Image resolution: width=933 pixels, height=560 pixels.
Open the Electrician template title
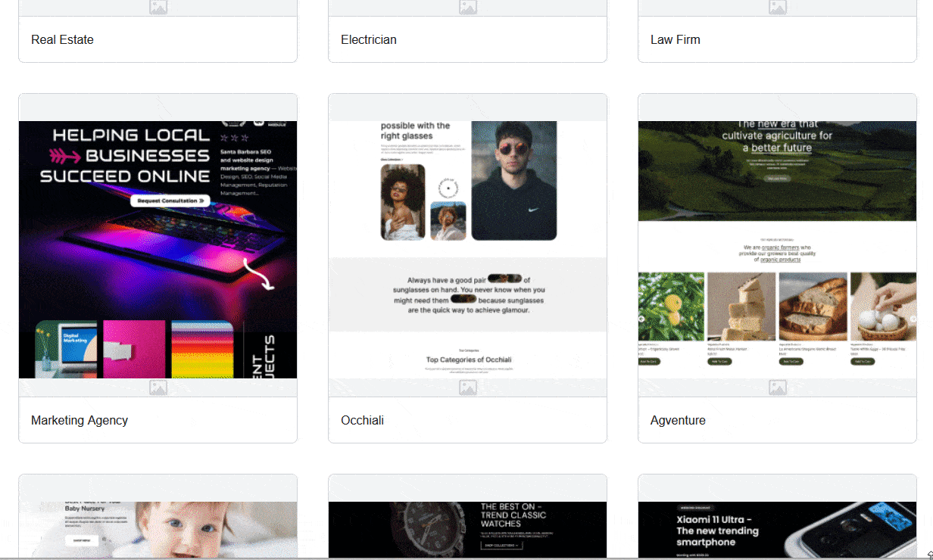(x=368, y=39)
